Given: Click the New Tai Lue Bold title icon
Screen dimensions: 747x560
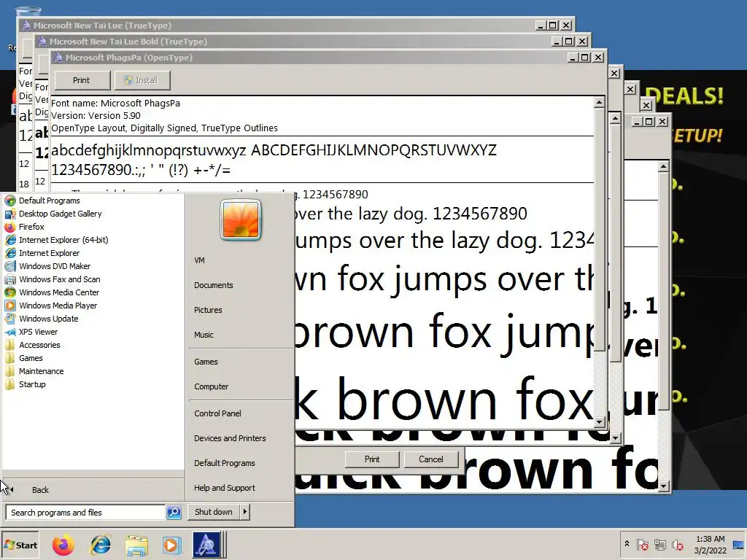Looking at the screenshot, I should 42,42.
